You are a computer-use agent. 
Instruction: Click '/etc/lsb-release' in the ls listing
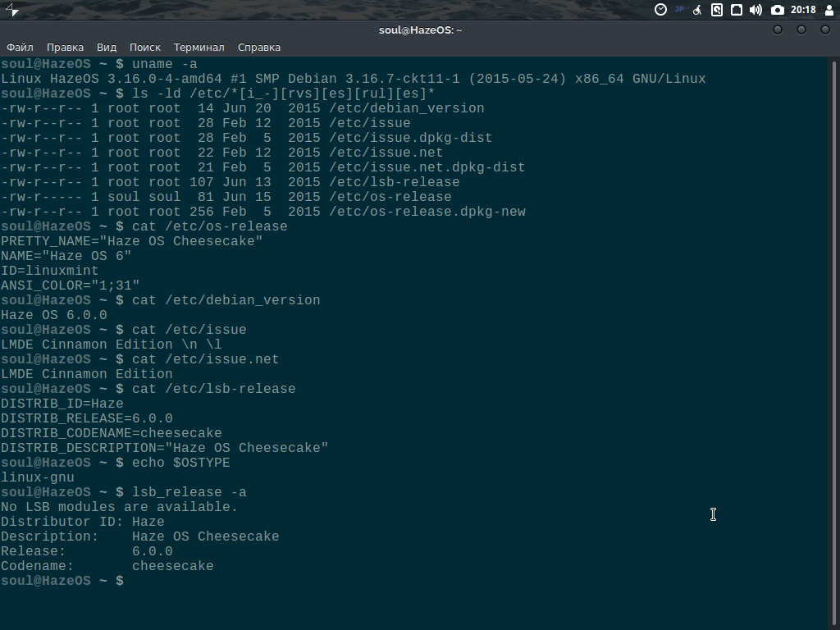(x=395, y=182)
